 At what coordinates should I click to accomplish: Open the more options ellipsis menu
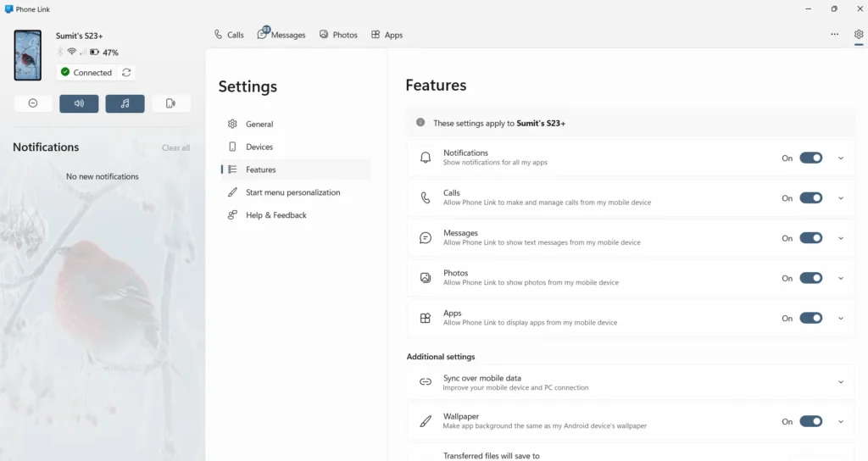point(834,34)
